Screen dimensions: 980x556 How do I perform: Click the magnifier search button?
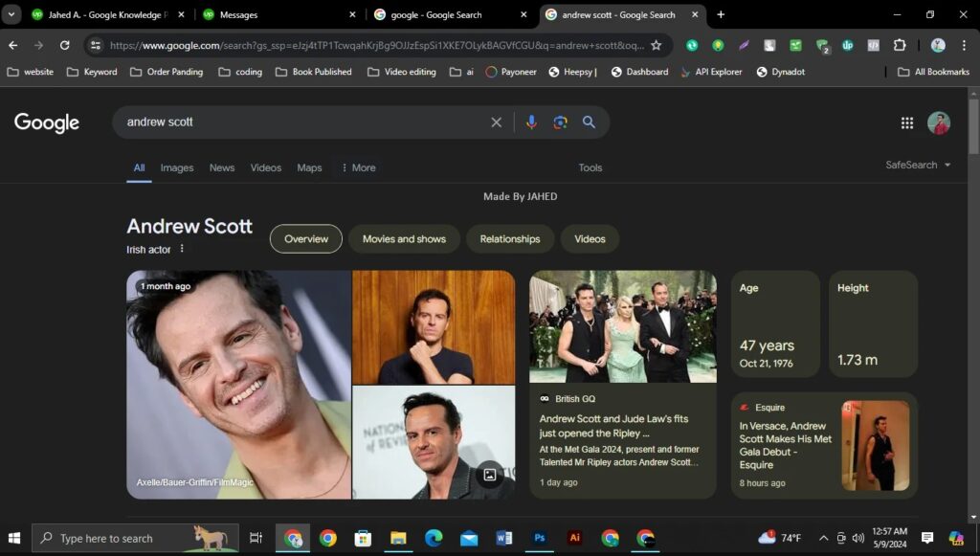pyautogui.click(x=589, y=122)
